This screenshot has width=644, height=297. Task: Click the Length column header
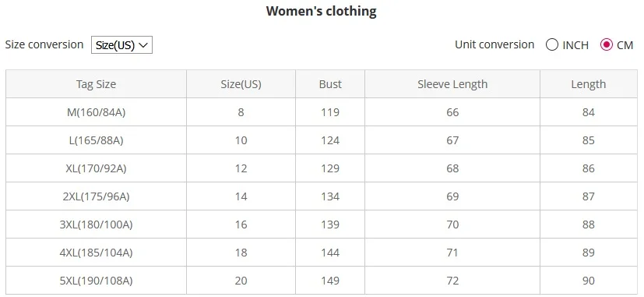click(x=589, y=84)
